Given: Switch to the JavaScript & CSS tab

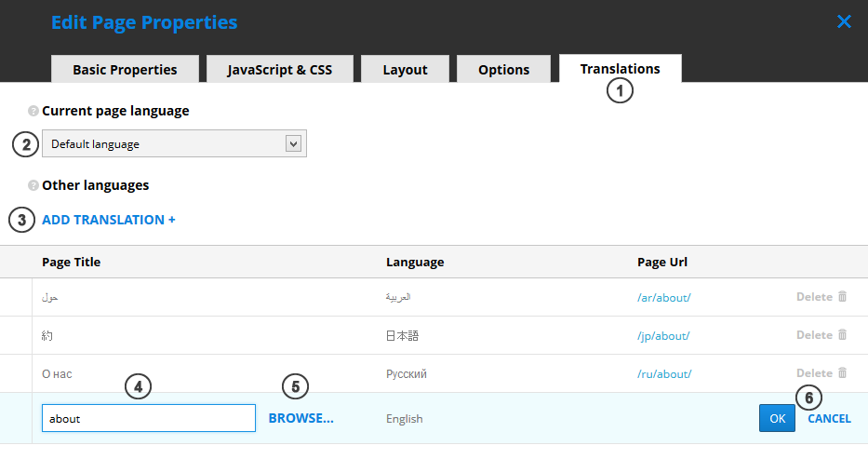Looking at the screenshot, I should click(x=279, y=69).
